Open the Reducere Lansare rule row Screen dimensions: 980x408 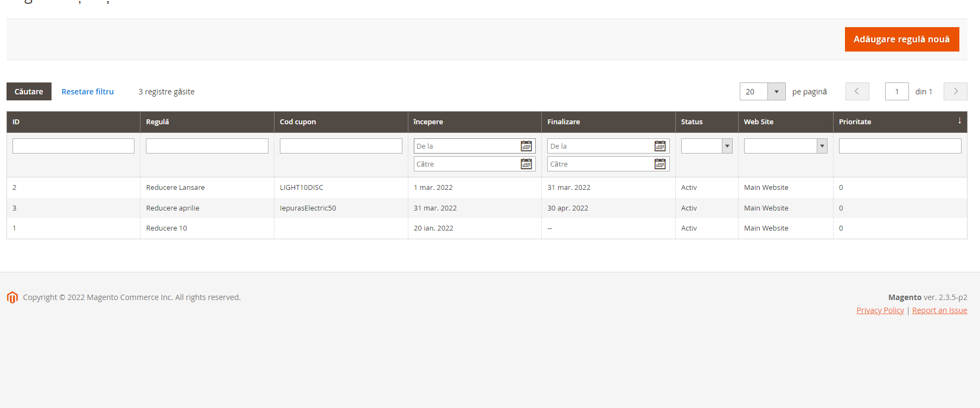click(487, 187)
